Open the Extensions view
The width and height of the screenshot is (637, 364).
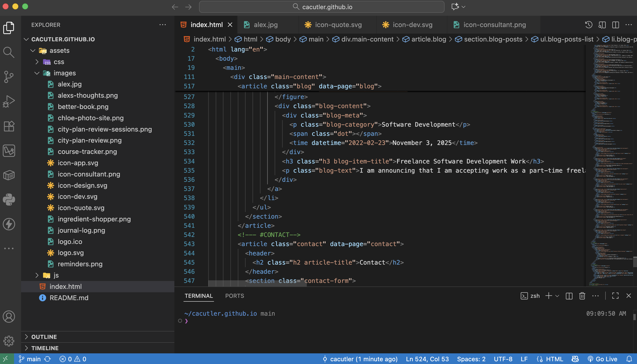9,126
